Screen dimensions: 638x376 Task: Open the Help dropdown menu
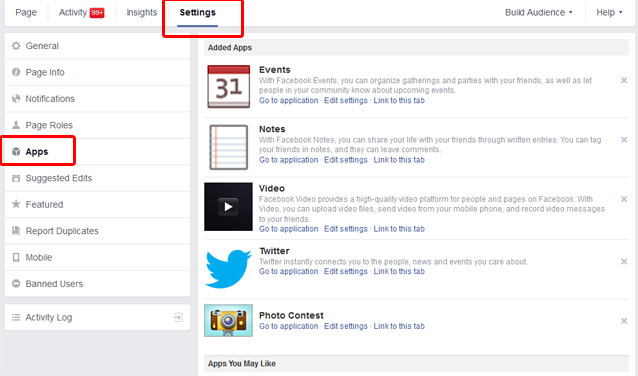pos(609,13)
